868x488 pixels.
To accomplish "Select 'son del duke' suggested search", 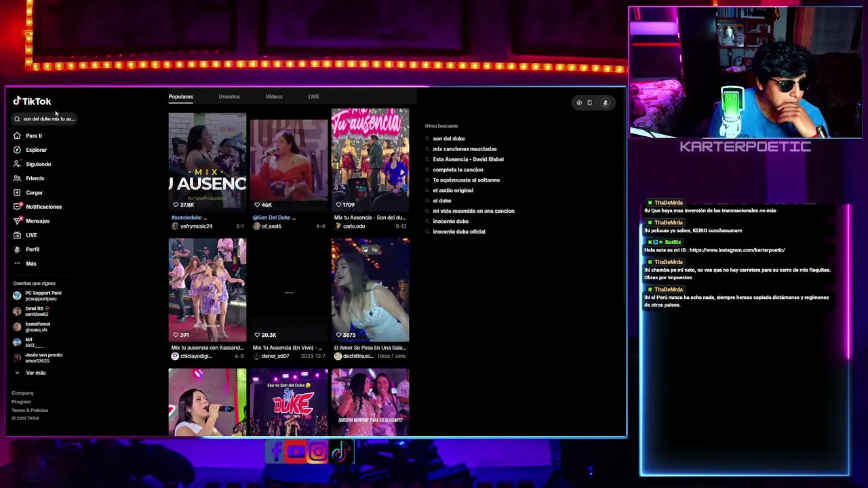I will tap(449, 138).
